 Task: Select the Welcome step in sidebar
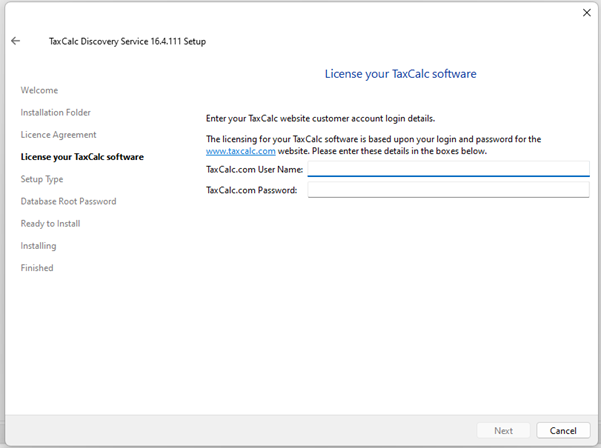pyautogui.click(x=39, y=91)
